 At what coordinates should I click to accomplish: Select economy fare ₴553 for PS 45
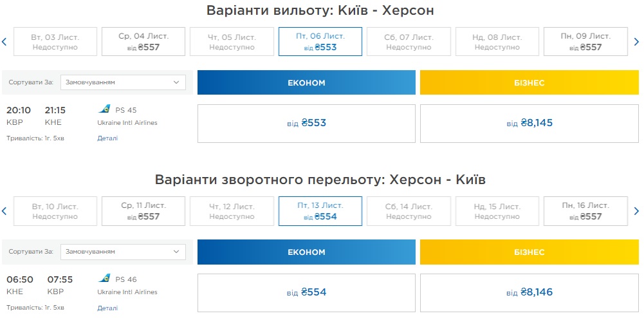(306, 123)
